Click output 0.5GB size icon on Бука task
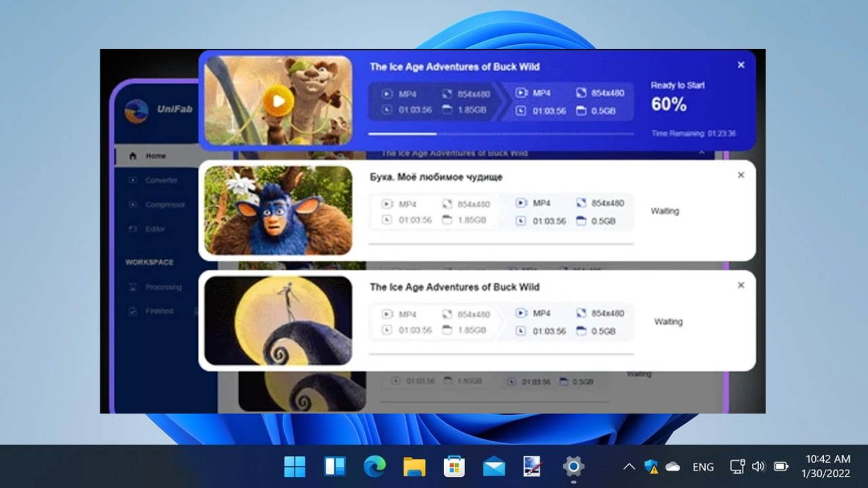Screen dimensions: 868x488 (x=581, y=221)
